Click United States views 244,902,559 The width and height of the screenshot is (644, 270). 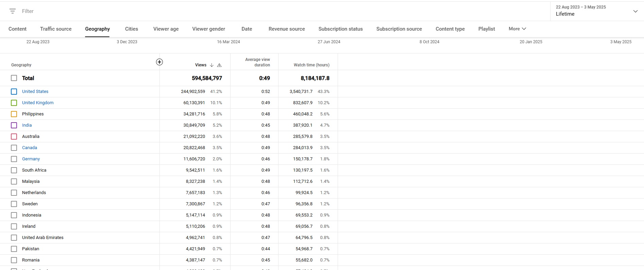point(193,92)
